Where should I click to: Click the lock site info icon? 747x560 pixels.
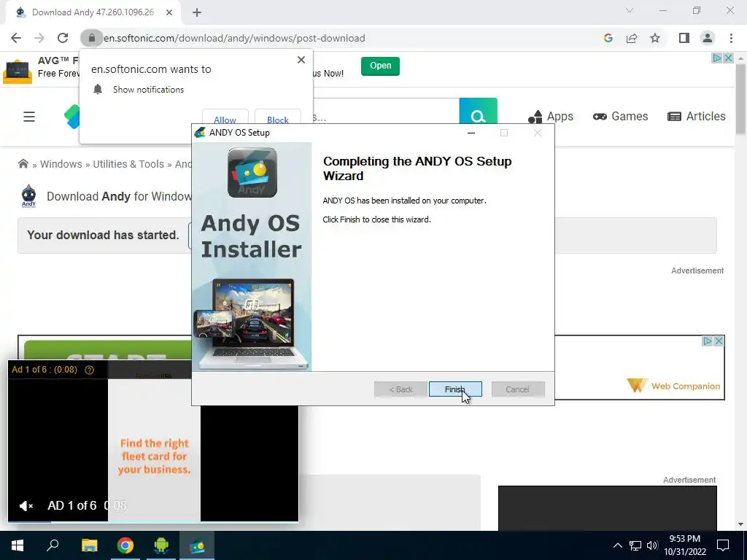91,38
